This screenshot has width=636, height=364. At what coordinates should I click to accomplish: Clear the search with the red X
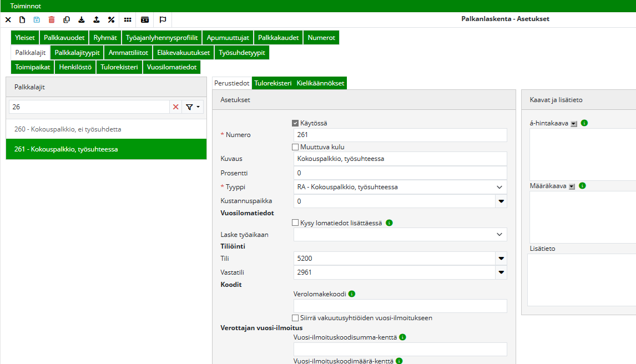tap(175, 107)
